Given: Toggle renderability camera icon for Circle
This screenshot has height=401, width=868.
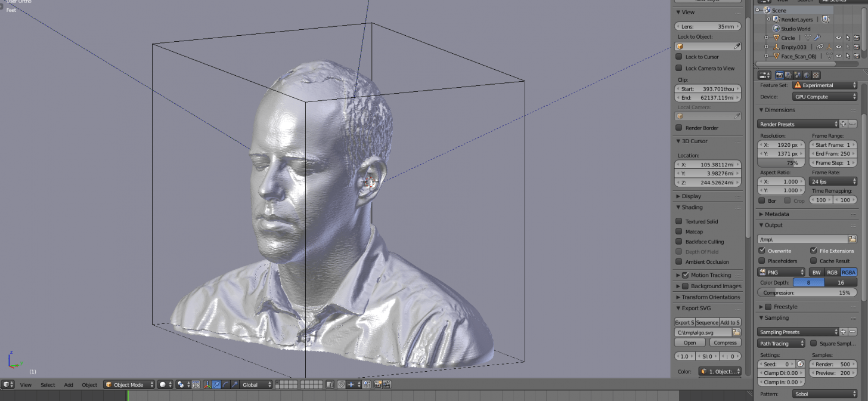Looking at the screenshot, I should click(x=857, y=38).
